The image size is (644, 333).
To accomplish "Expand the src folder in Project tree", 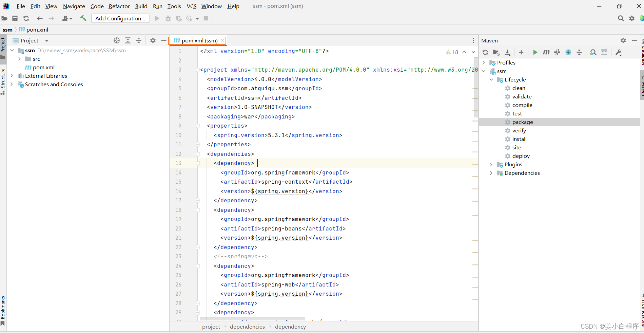I will 19,59.
